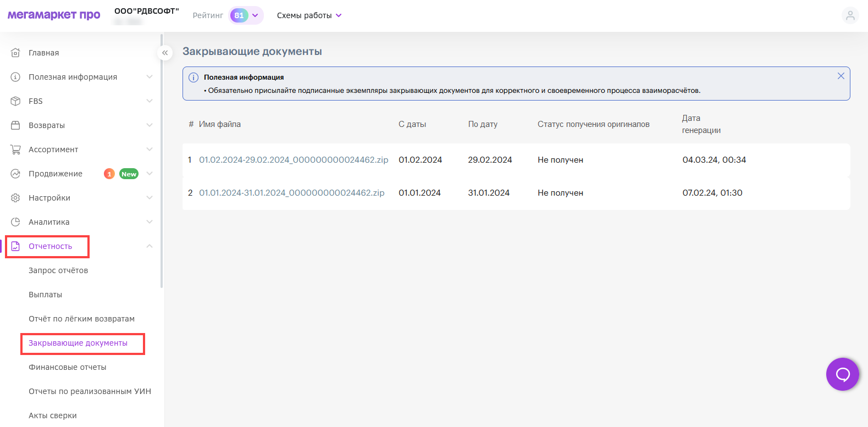Screen dimensions: 868x427
Task: Expand the Ассортимент section chevron
Action: tap(150, 149)
